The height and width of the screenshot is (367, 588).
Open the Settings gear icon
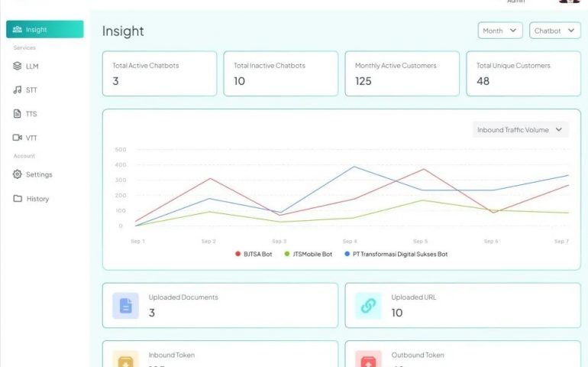18,174
